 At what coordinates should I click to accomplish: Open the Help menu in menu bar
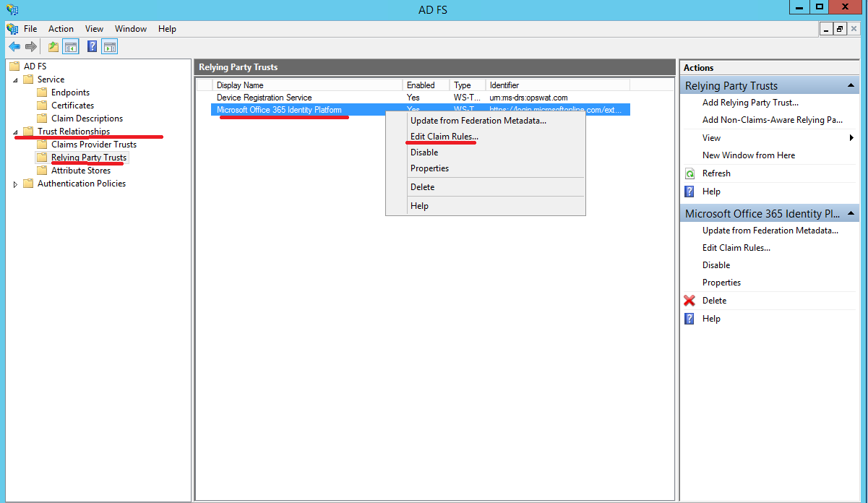(x=167, y=29)
